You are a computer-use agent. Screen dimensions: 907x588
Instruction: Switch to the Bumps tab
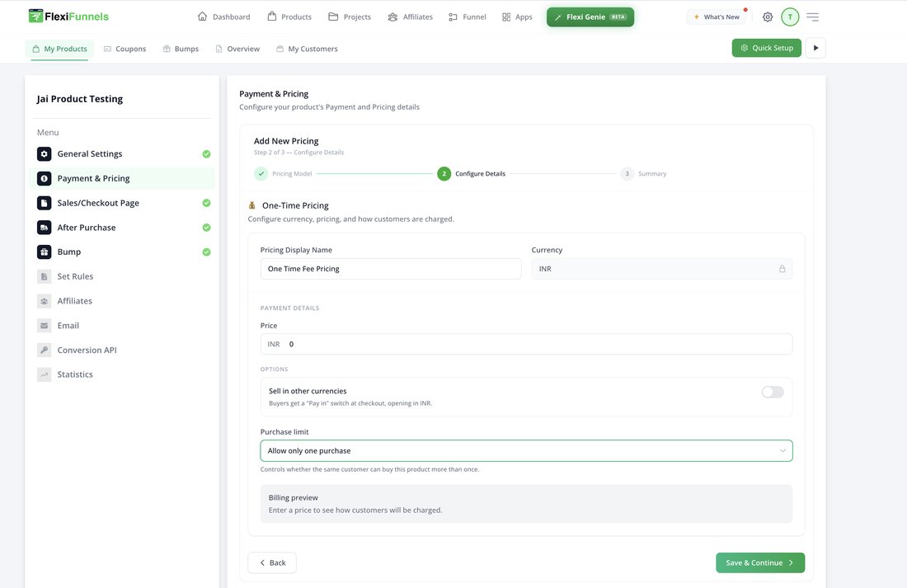(181, 49)
